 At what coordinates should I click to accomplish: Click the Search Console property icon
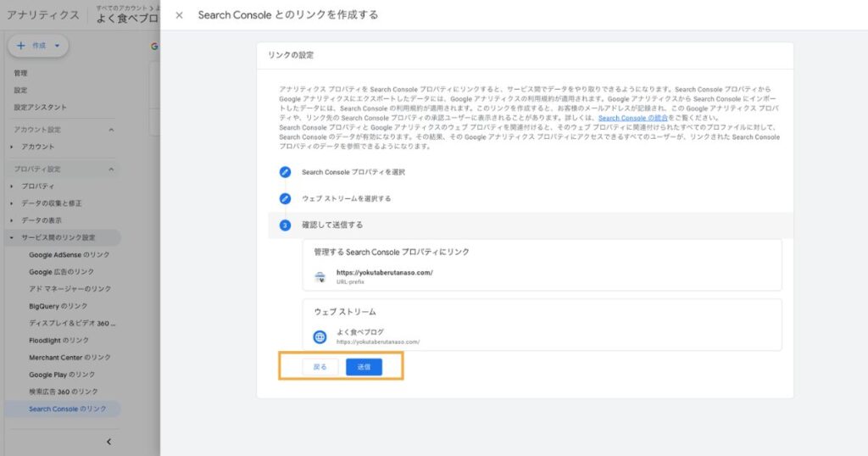tap(320, 276)
